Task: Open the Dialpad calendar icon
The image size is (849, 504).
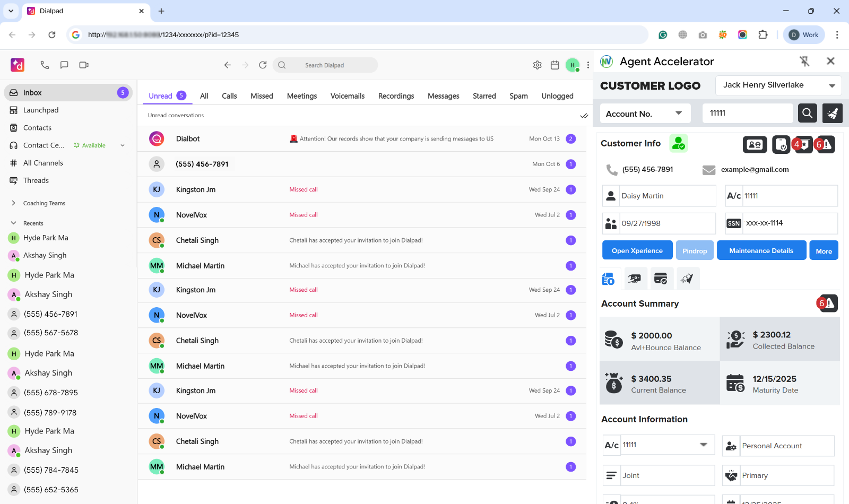Action: (x=555, y=65)
